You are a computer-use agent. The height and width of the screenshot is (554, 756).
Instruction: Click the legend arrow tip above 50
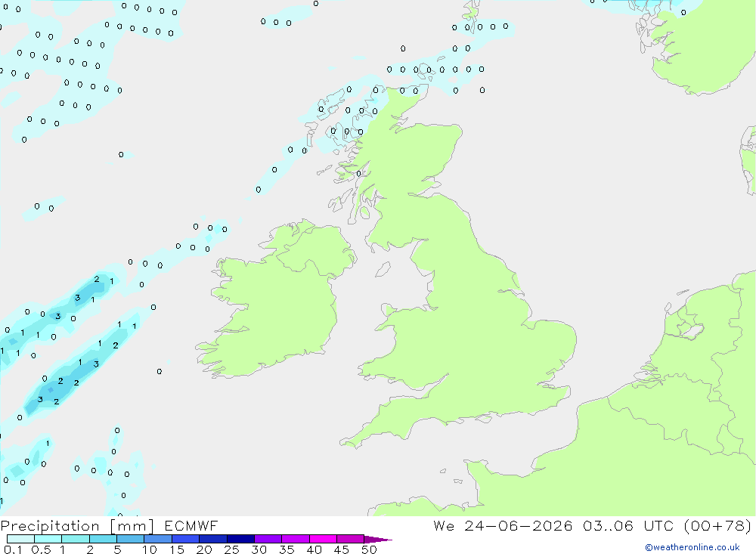point(378,540)
